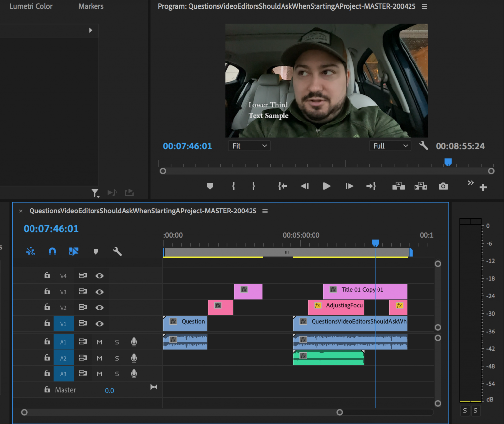Toggle insert sequences as nests option
Viewport: 504px width, 424px height.
point(31,251)
